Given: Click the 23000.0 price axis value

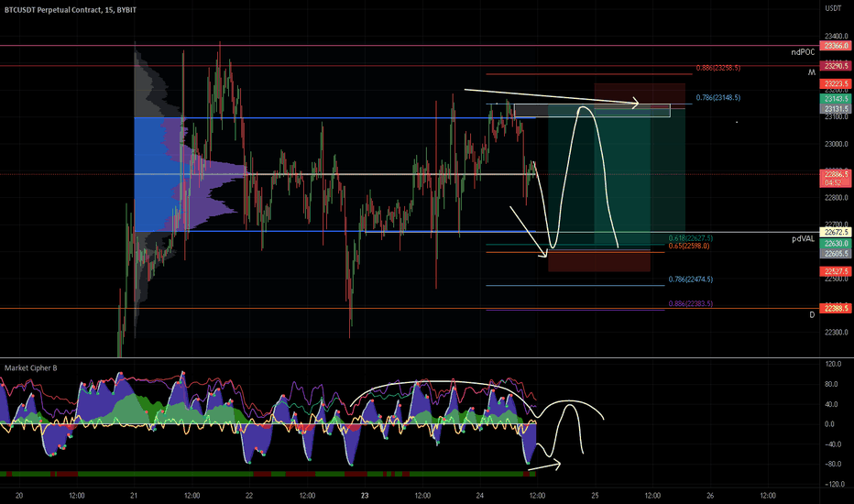Looking at the screenshot, I should pos(836,144).
